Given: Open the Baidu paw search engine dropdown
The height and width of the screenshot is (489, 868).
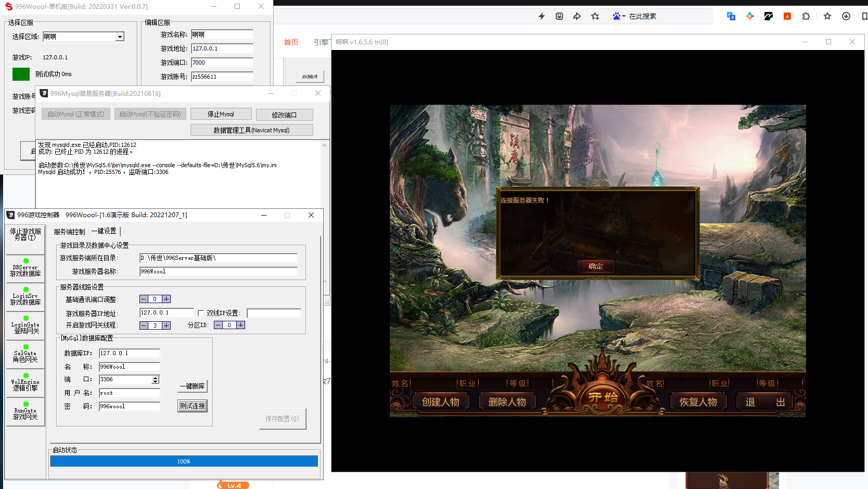Looking at the screenshot, I should pos(619,16).
